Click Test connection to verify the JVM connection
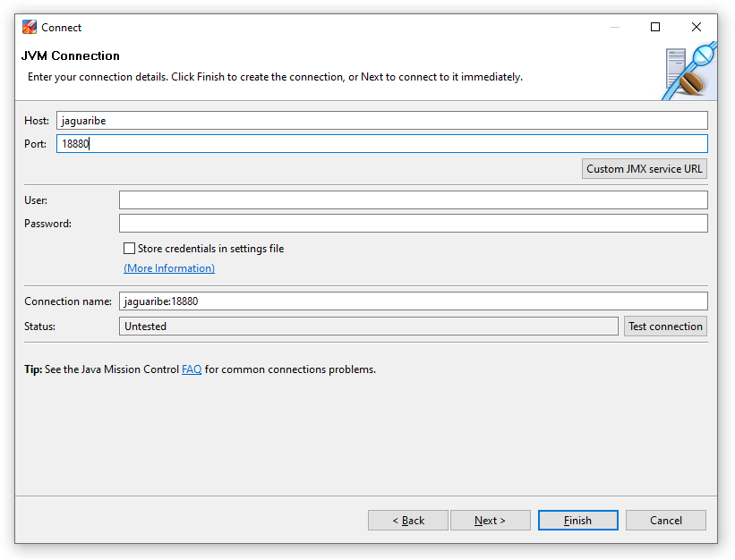The image size is (735, 560). tap(665, 326)
